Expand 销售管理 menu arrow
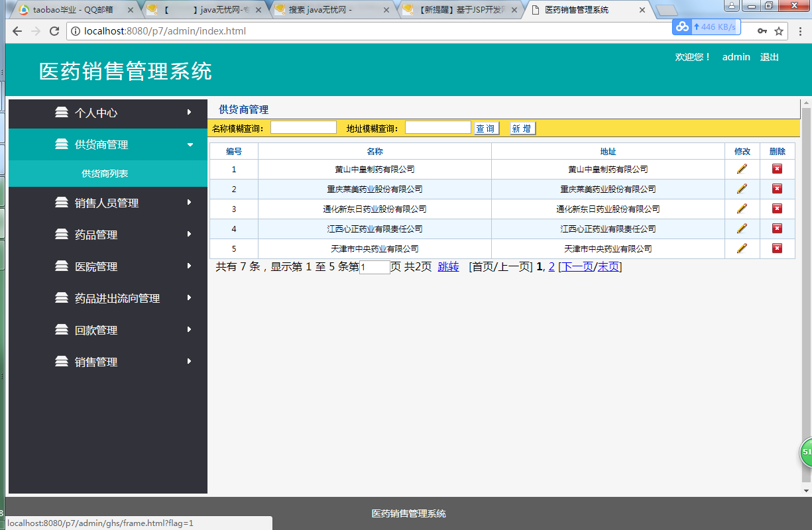The height and width of the screenshot is (530, 812). [190, 361]
